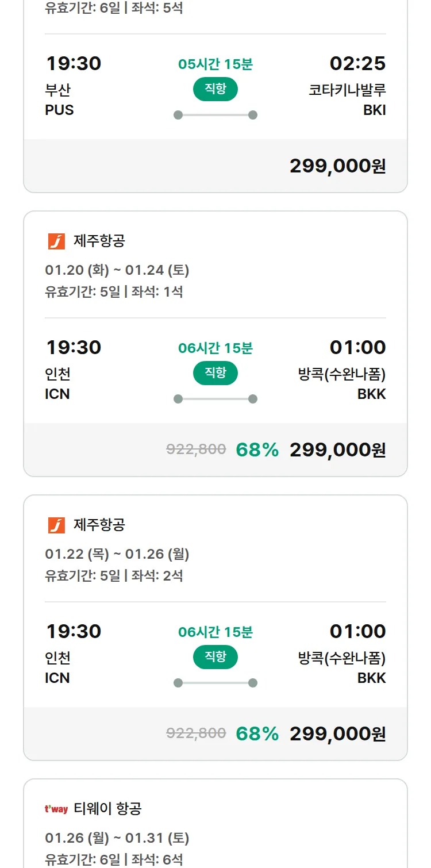
Task: Click the 01.22 (목) ~ 01.26 (월) date range
Action: pyautogui.click(x=117, y=554)
